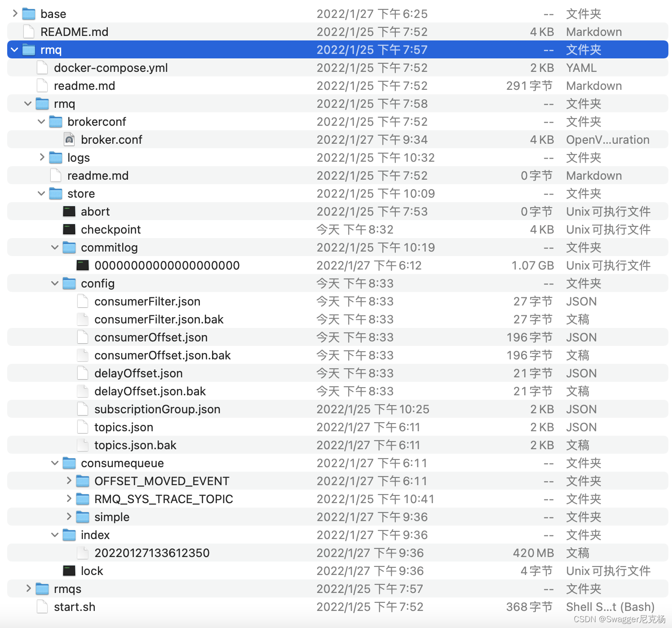
Task: Click the logs folder icon
Action: click(x=56, y=158)
